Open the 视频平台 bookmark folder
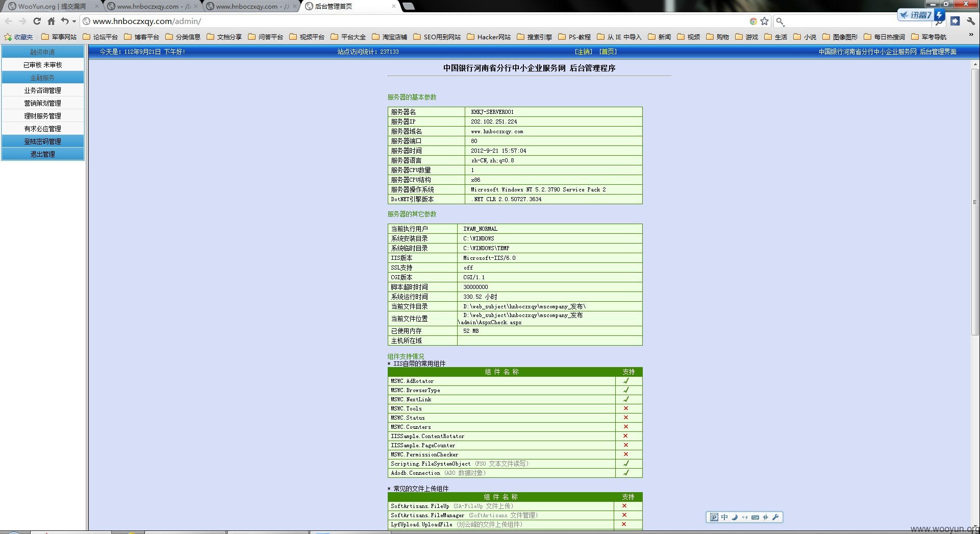980x534 pixels. coord(307,37)
